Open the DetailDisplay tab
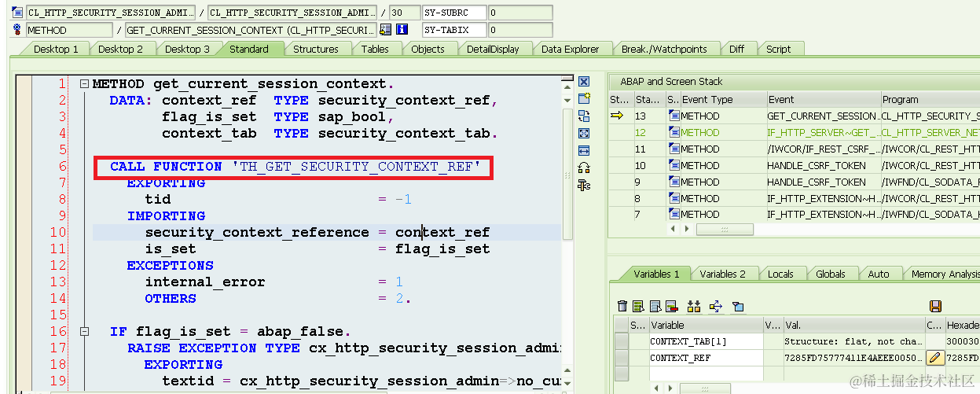Screen dimensions: 980x394 click(493, 49)
